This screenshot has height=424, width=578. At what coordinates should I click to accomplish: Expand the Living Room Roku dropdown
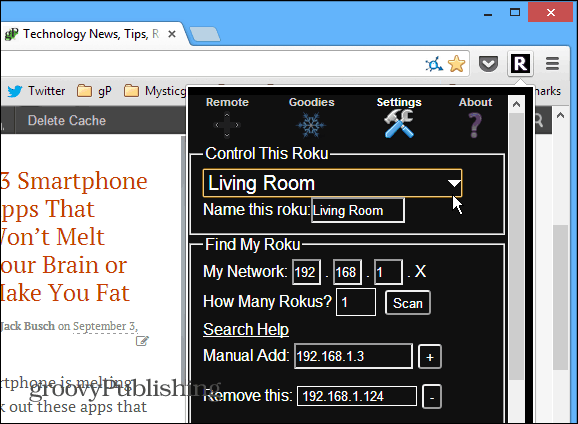(x=332, y=183)
